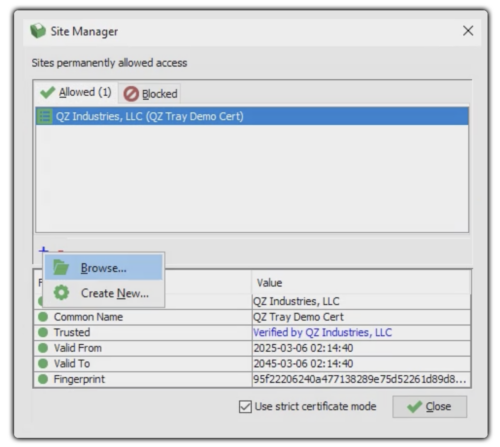This screenshot has width=500, height=447.
Task: Click the blue plus add-site icon
Action: point(44,250)
